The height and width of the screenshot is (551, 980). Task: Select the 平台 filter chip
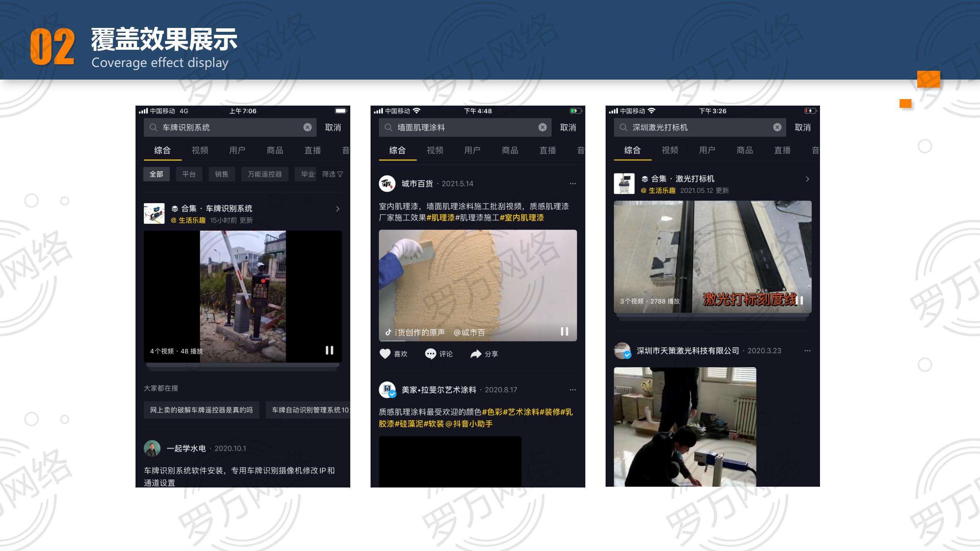189,174
